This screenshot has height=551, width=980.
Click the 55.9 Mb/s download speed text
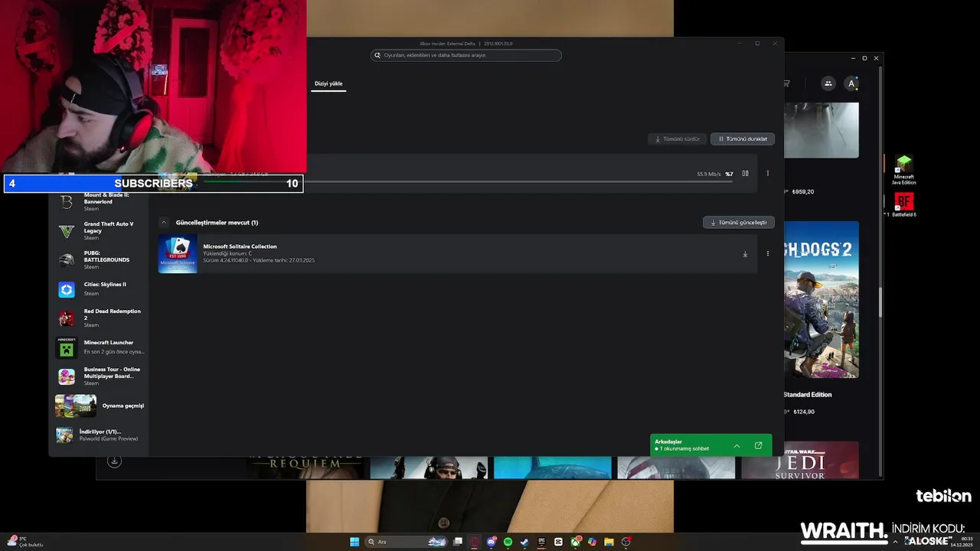coord(709,174)
